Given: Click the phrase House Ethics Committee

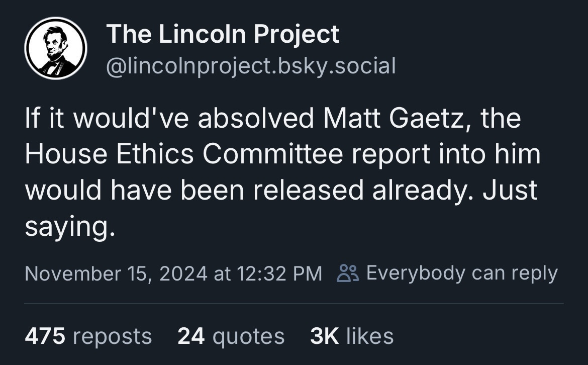Looking at the screenshot, I should [184, 154].
